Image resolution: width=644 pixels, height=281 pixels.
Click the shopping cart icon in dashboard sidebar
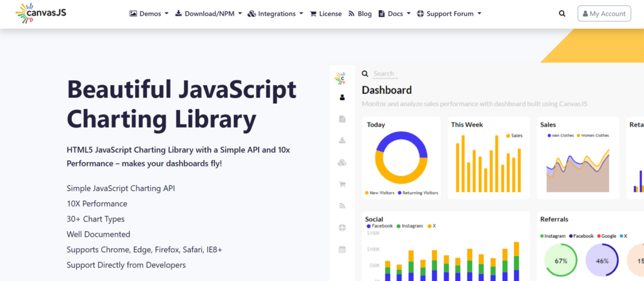coord(342,184)
